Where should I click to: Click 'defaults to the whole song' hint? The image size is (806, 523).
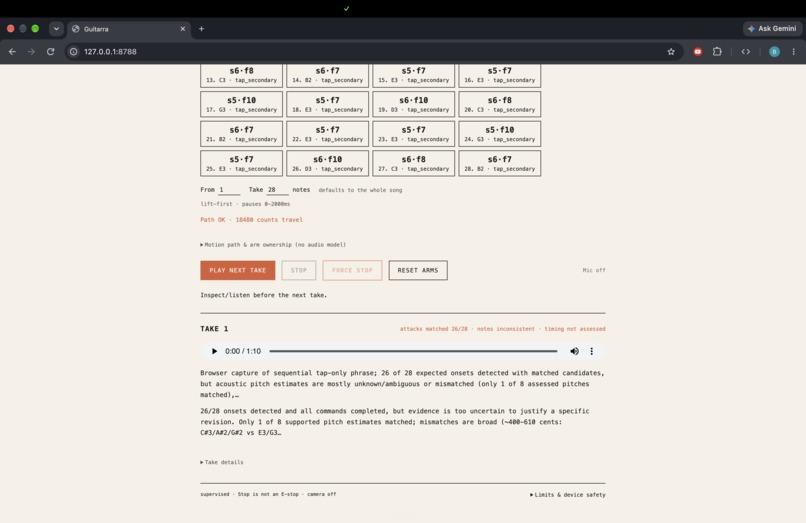pyautogui.click(x=360, y=190)
